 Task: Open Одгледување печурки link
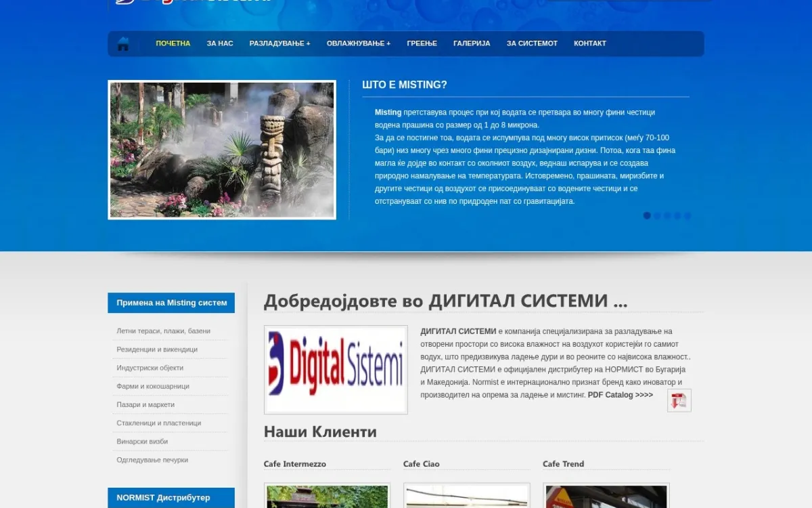pyautogui.click(x=152, y=460)
